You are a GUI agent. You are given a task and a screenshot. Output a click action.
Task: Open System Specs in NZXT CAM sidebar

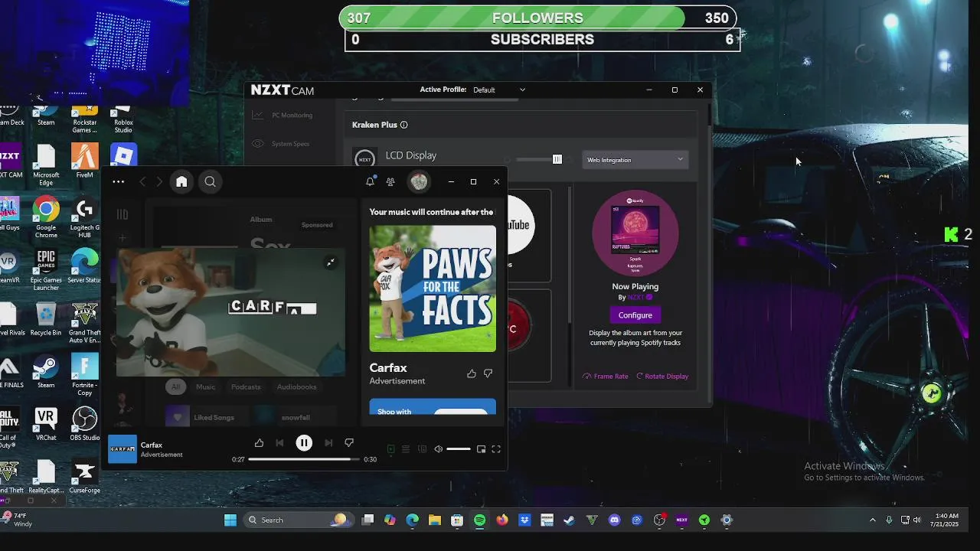(281, 144)
